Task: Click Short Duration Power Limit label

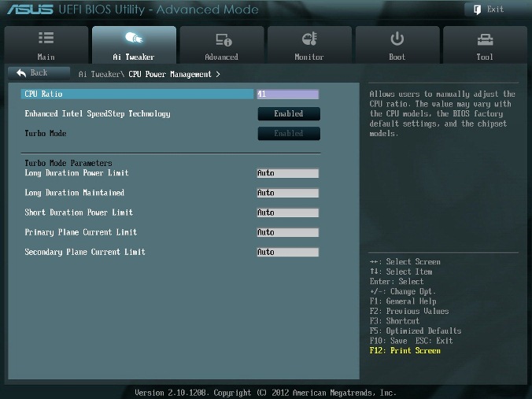Action: [x=79, y=212]
